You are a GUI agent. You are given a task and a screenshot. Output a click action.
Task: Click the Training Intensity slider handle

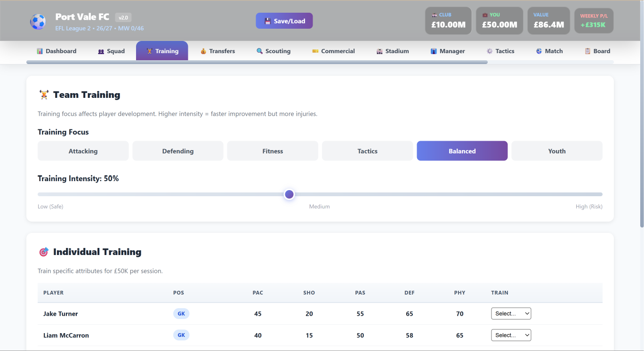pos(289,194)
